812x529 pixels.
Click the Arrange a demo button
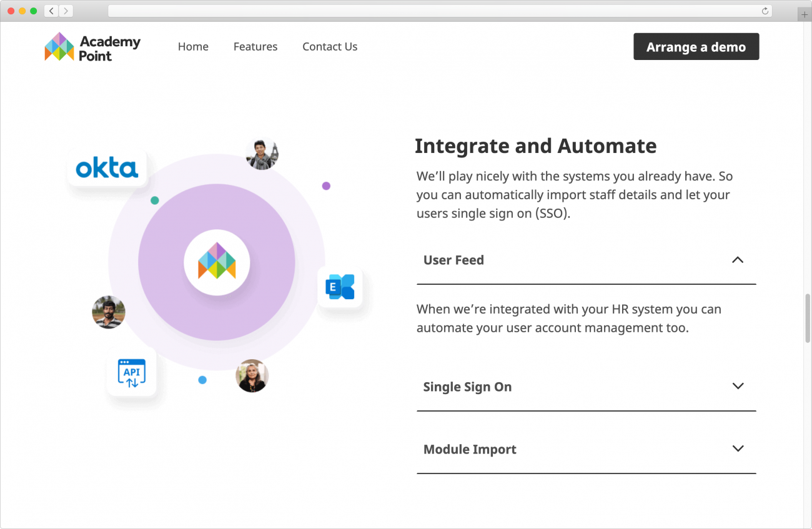696,46
